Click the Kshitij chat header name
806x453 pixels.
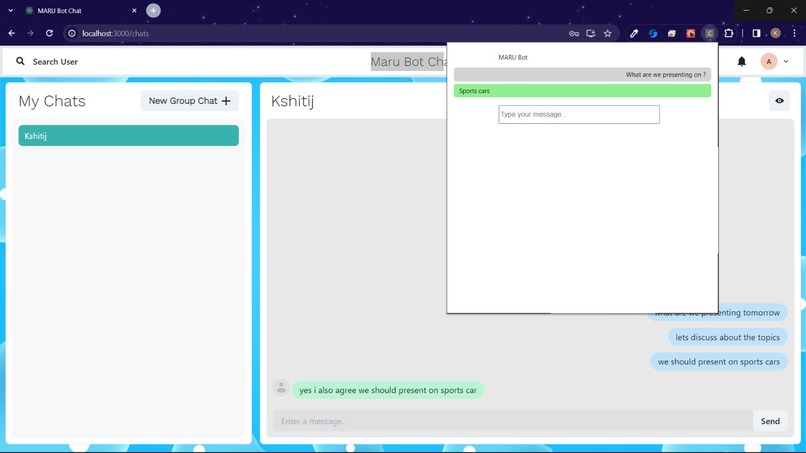292,101
